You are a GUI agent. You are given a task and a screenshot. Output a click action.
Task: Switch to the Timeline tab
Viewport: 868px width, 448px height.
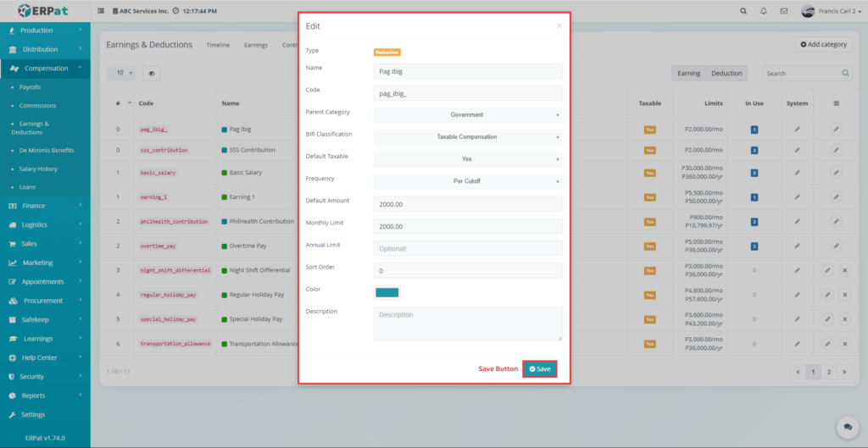(218, 45)
